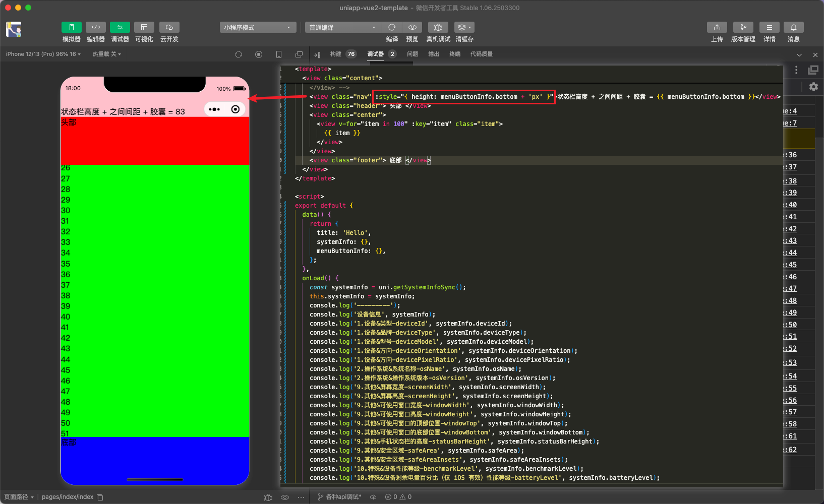Screen dimensions: 824x504
Task: Open the 云开发 cloud development button
Action: coord(169,27)
